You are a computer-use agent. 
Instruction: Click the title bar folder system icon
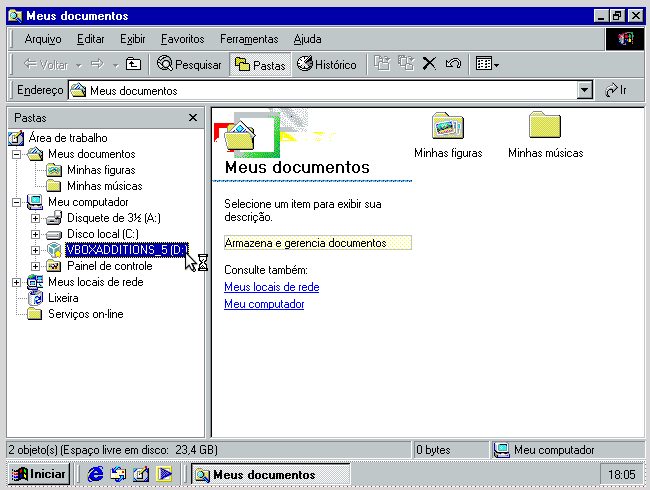pyautogui.click(x=15, y=16)
